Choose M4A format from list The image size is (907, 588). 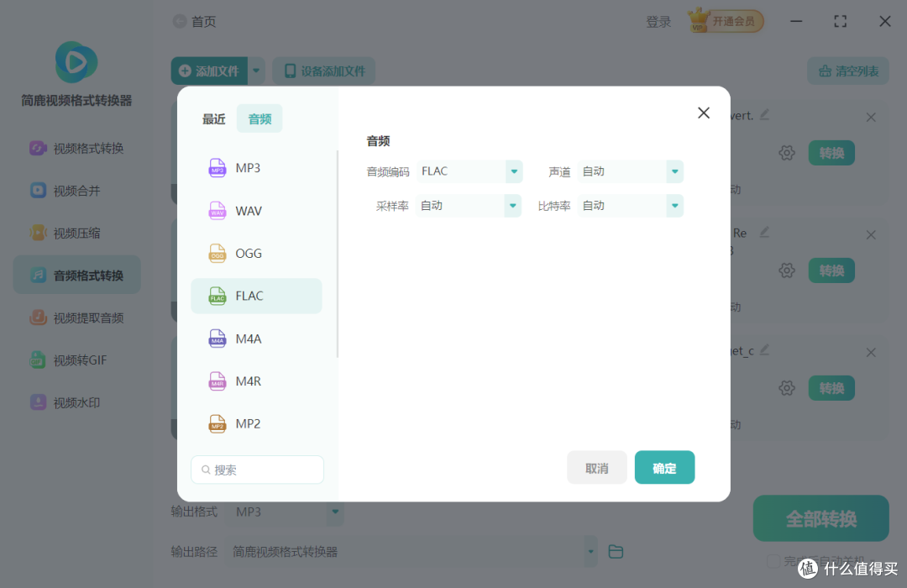pyautogui.click(x=256, y=339)
